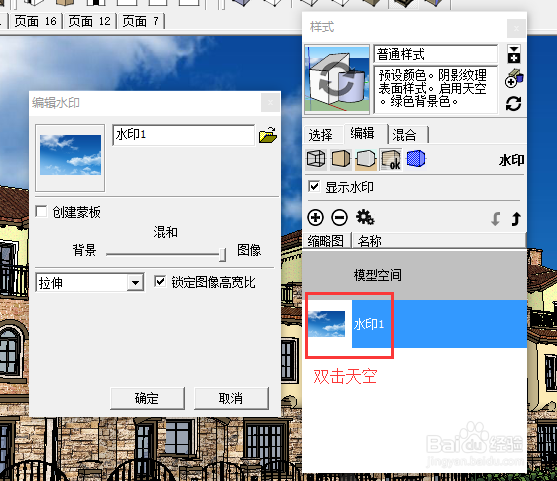Open the Modeling settings blue cube icon
The width and height of the screenshot is (557, 481).
[416, 158]
